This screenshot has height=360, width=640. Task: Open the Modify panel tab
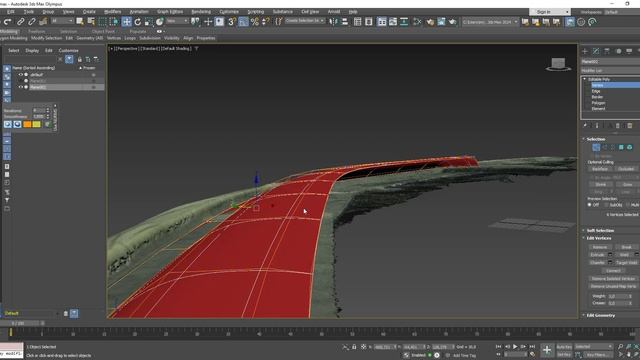coord(596,51)
